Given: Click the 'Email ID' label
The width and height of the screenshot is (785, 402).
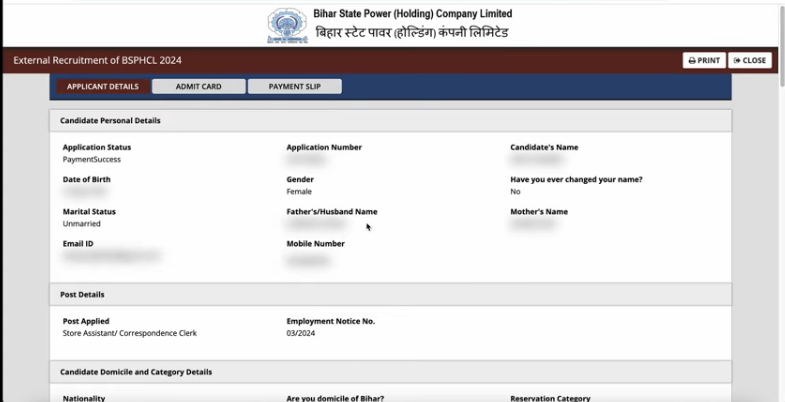Looking at the screenshot, I should click(x=78, y=244).
